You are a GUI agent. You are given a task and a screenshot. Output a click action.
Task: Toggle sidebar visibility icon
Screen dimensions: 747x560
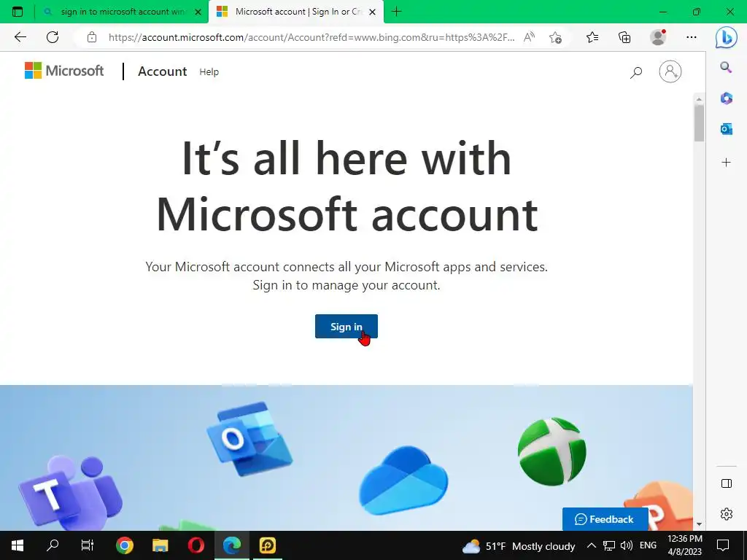726,483
